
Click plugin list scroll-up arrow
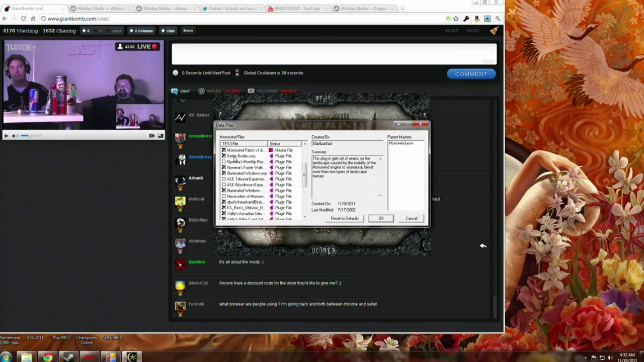(304, 144)
